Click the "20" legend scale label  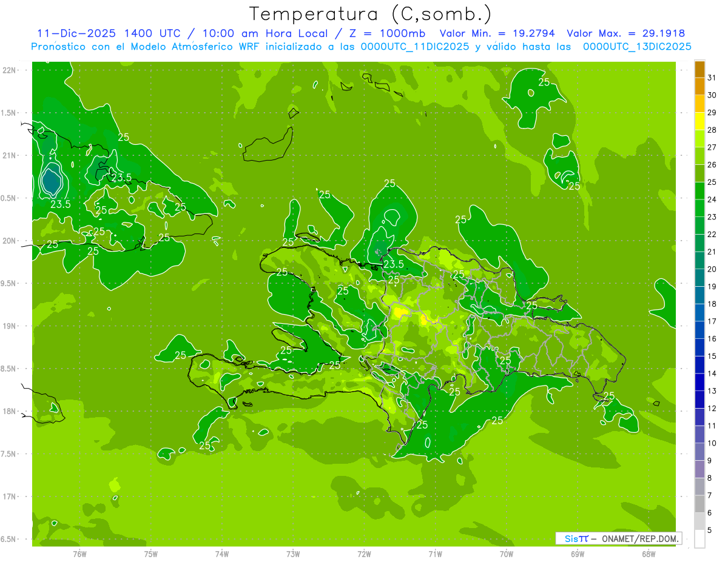pos(712,269)
